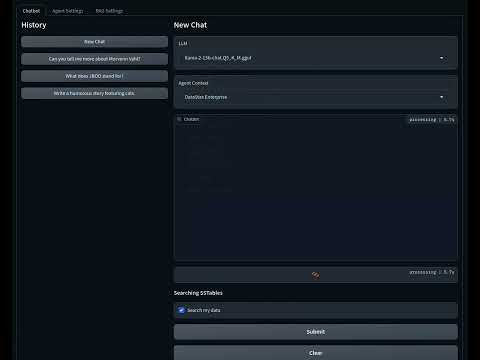
Task: Start a New Chat from History
Action: point(94,42)
